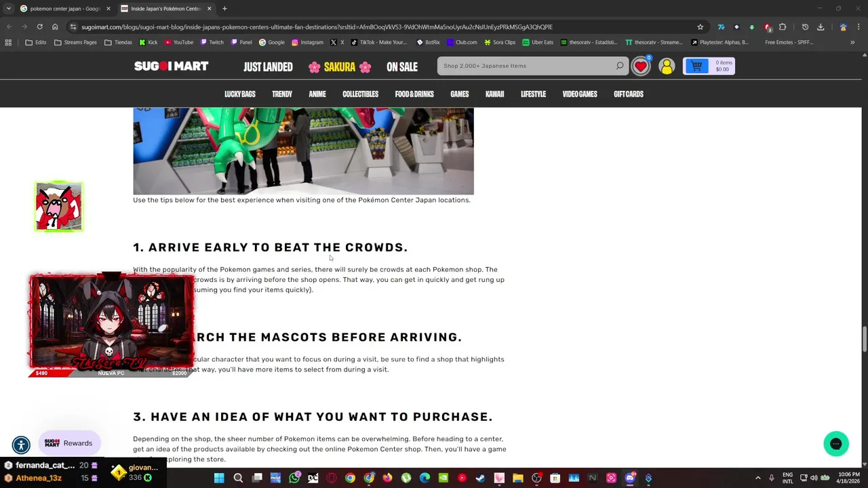Viewport: 868px width, 488px height.
Task: Open YouTube Music from the taskbar
Action: pos(462,479)
